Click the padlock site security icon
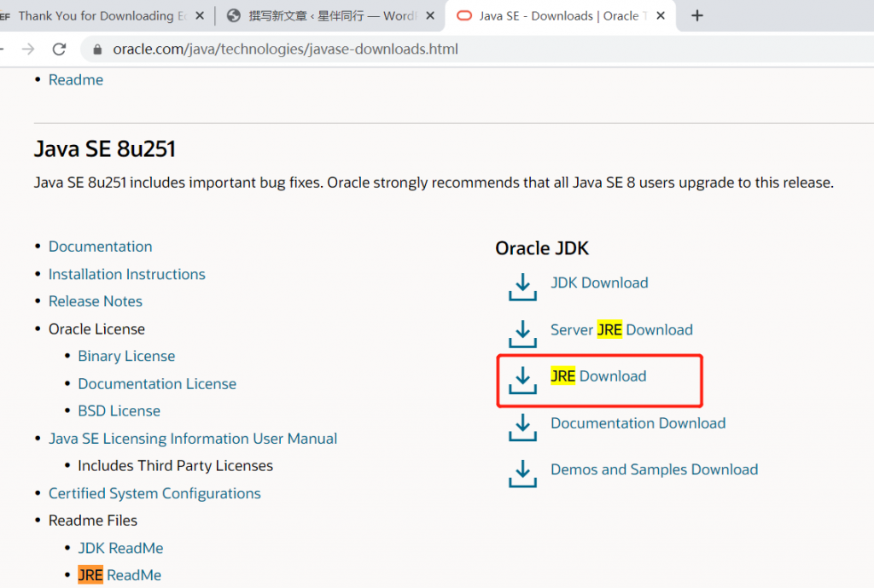 (x=97, y=49)
